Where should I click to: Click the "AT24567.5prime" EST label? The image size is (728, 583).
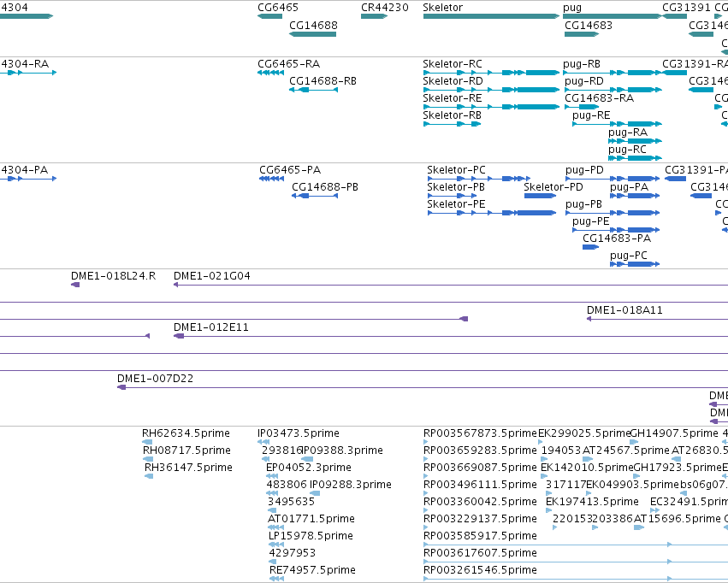click(x=626, y=450)
